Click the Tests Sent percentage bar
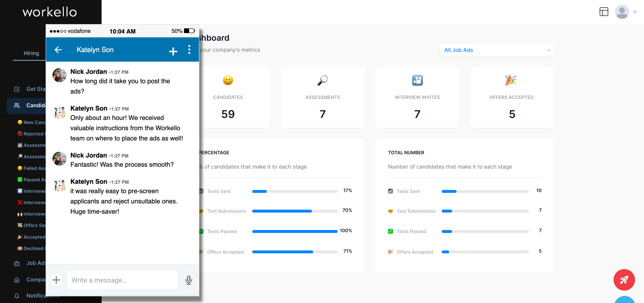644x303 pixels. [x=295, y=191]
